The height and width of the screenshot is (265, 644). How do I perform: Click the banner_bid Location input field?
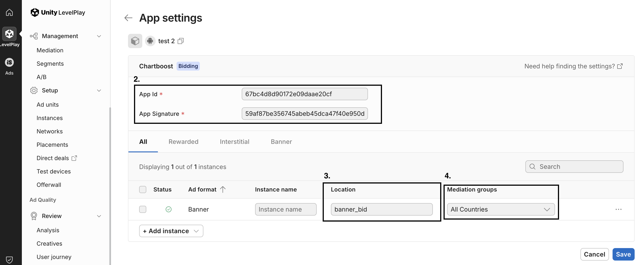[381, 209]
